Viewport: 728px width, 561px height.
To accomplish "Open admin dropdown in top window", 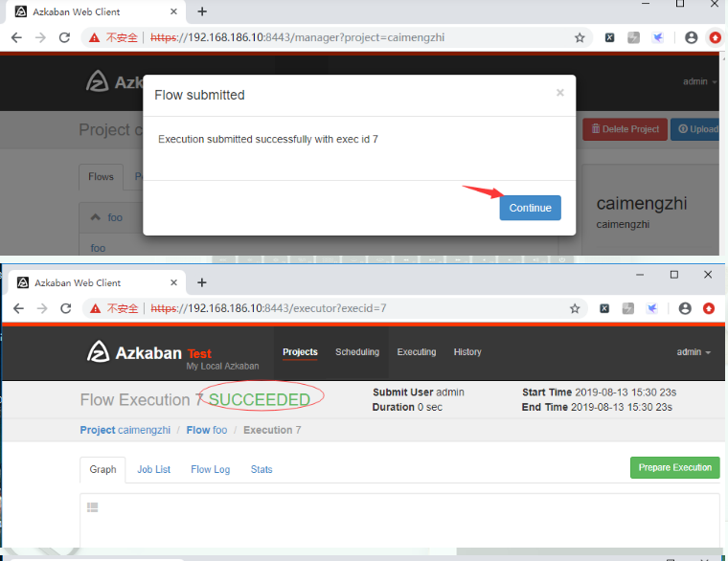I will pyautogui.click(x=699, y=81).
